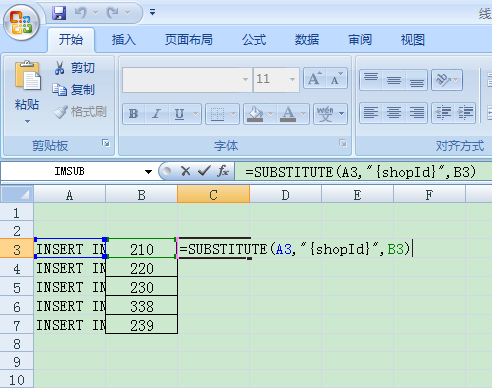Viewport: 492px width, 388px height.
Task: Click 格式刷 format painter button
Action: click(x=80, y=112)
